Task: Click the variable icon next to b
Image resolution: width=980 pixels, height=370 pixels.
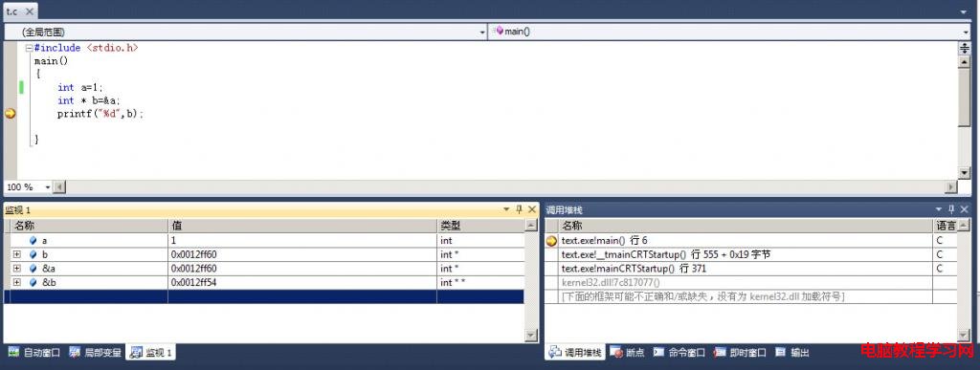Action: 33,254
